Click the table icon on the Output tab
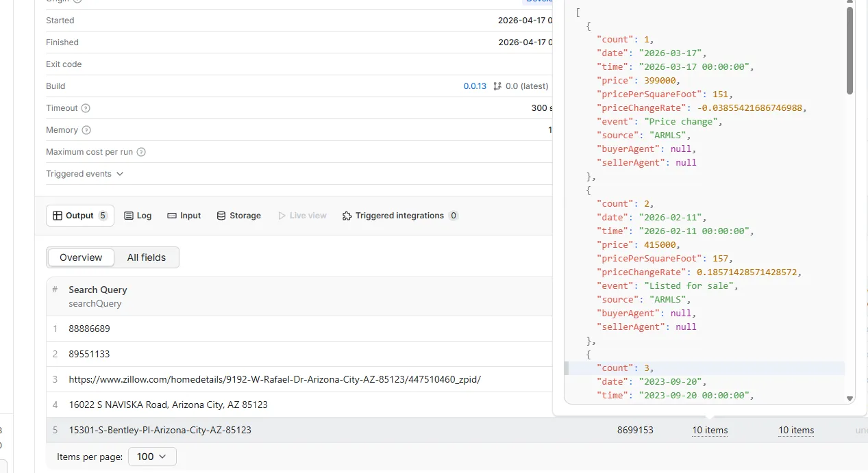Viewport: 868px width, 473px height. (x=58, y=216)
